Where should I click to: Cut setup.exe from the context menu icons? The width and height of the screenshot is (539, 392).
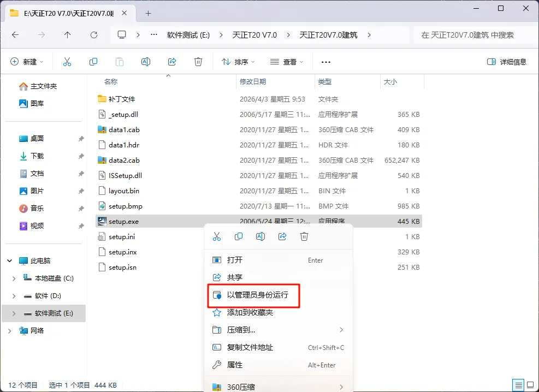(x=217, y=236)
